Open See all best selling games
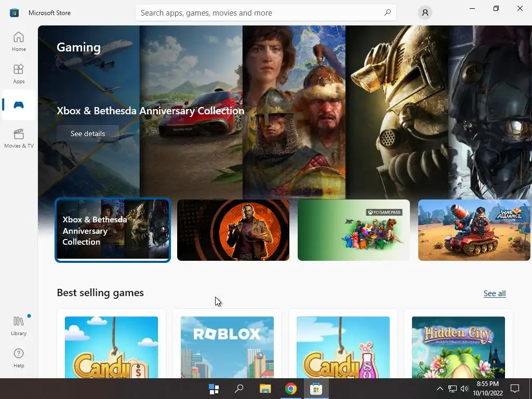The height and width of the screenshot is (399, 532). click(495, 294)
